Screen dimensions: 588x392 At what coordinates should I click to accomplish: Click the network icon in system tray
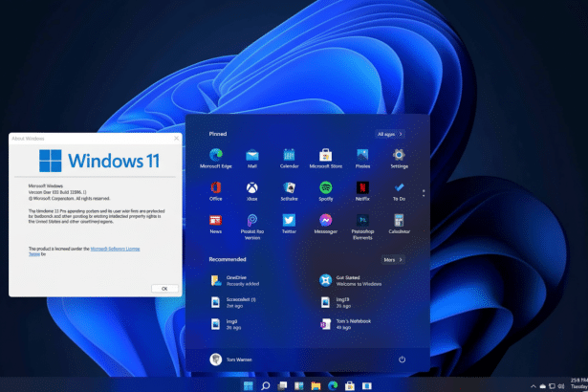552,386
